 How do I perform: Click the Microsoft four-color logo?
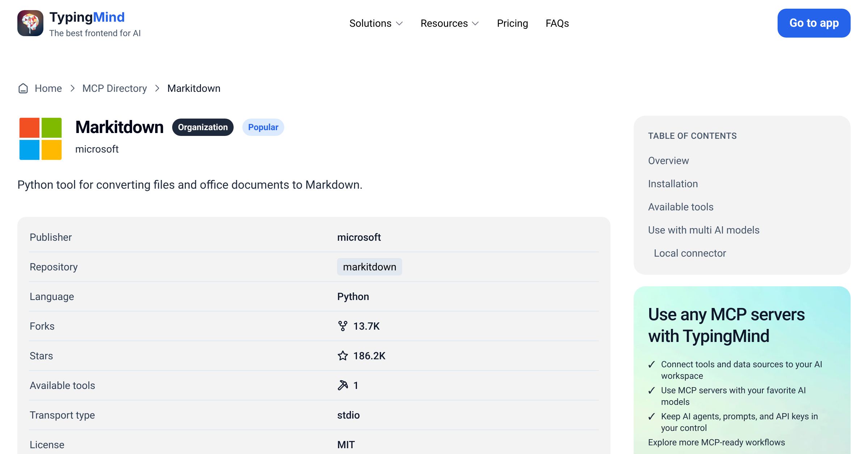tap(41, 139)
